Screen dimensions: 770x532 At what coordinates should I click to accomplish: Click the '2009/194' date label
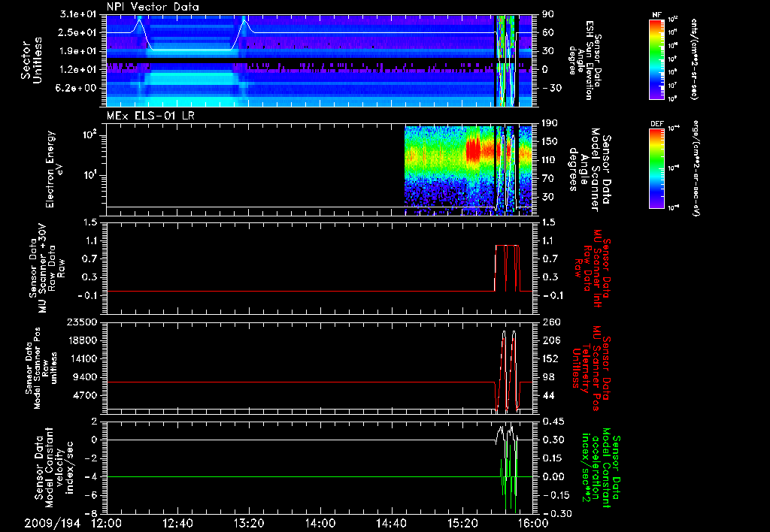click(52, 524)
